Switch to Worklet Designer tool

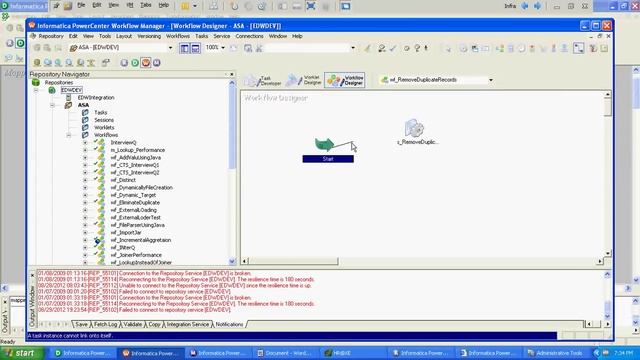point(304,80)
